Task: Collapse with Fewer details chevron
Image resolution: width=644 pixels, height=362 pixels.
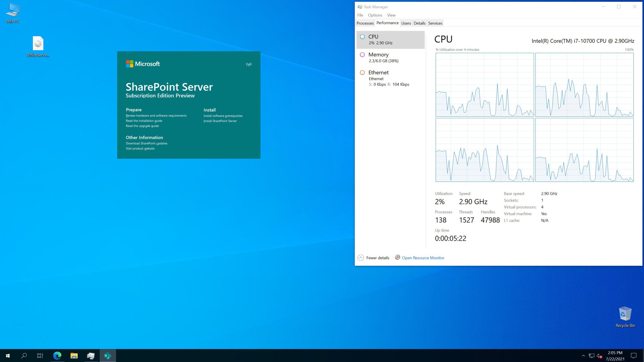Action: click(361, 258)
